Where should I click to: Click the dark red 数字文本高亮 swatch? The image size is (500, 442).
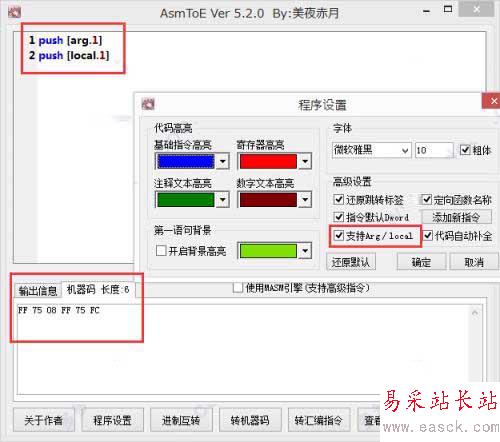tap(268, 199)
